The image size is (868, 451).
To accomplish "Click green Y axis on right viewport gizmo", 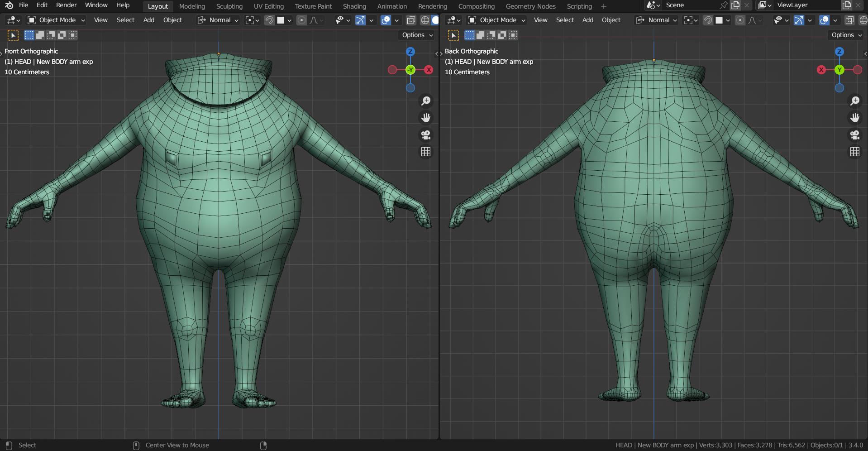I will pyautogui.click(x=839, y=70).
